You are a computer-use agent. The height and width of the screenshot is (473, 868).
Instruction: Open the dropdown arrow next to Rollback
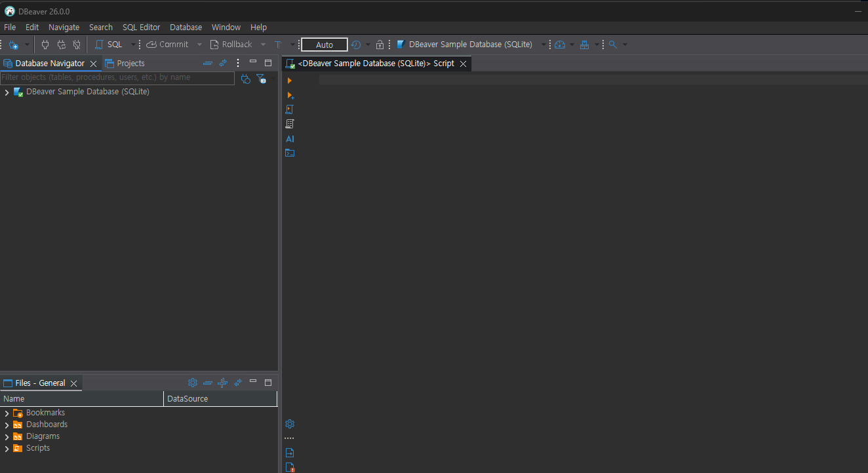click(x=263, y=45)
